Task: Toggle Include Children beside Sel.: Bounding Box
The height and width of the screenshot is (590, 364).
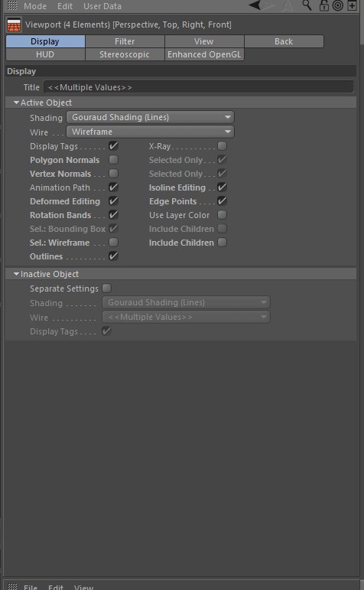Action: [x=223, y=228]
